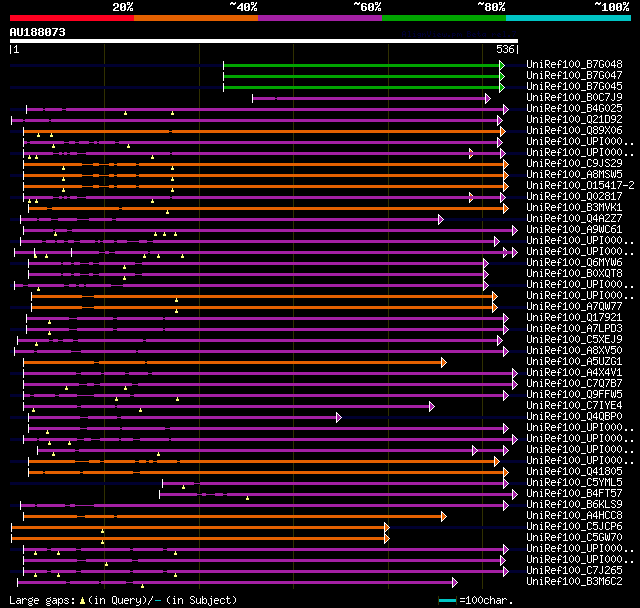Select the UniRef100_B3MVK1 label
Image resolution: width=640 pixels, height=608 pixels.
[x=574, y=208]
